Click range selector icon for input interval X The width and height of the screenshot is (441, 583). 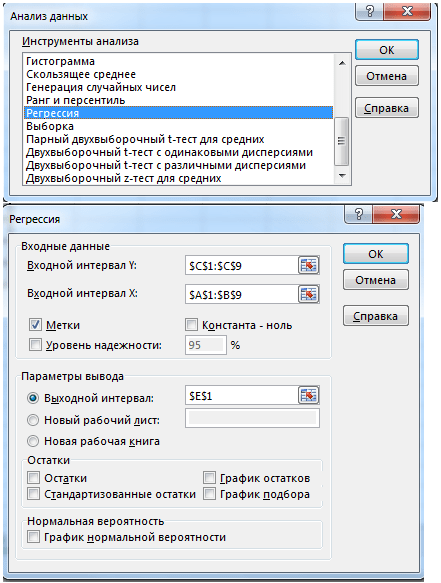[x=309, y=294]
